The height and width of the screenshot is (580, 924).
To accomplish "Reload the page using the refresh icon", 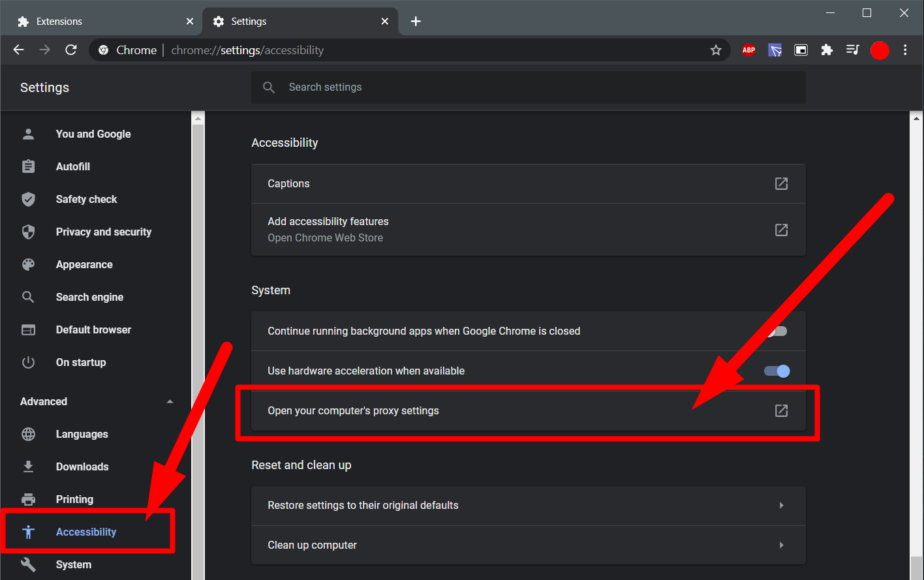I will [71, 50].
